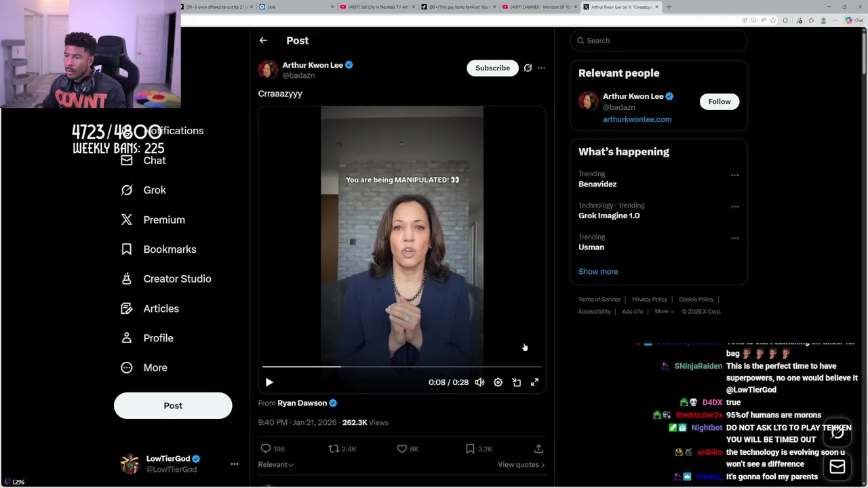Image resolution: width=868 pixels, height=488 pixels.
Task: Follow Arthur Kwon Lee in Relevant people
Action: point(719,102)
